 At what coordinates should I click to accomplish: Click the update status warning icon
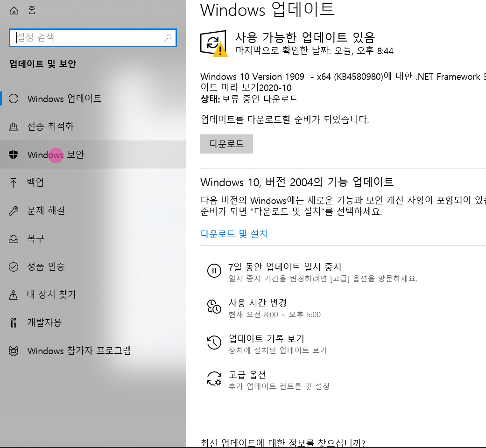[x=214, y=43]
